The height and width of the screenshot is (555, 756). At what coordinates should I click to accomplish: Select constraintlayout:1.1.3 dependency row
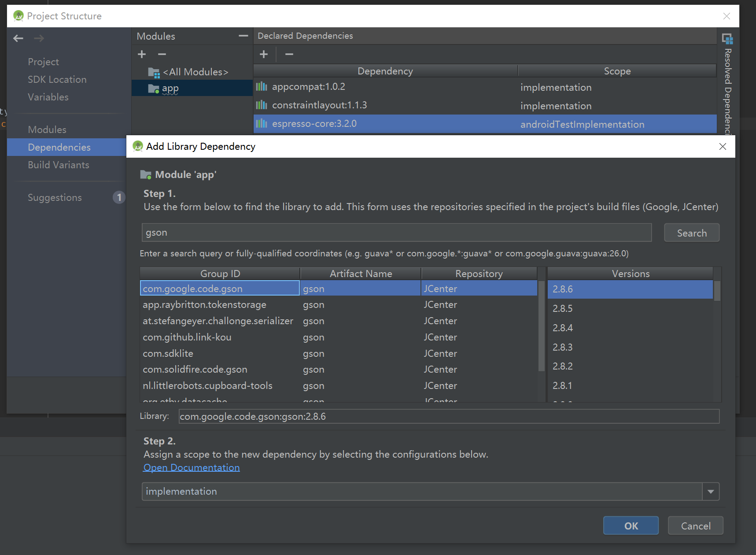[x=485, y=105]
